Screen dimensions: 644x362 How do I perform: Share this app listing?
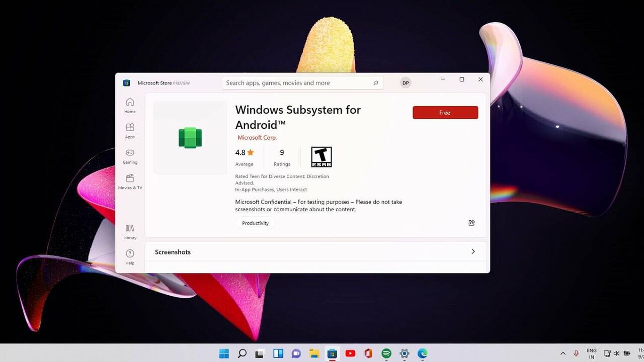tap(471, 223)
